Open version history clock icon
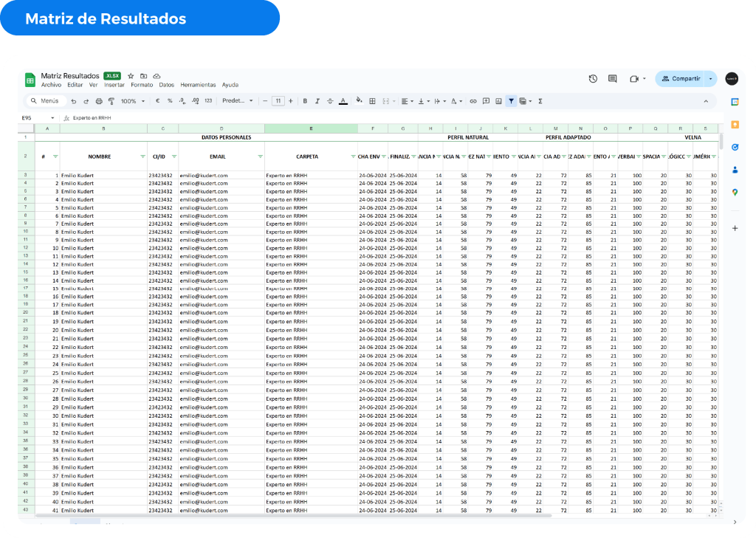This screenshot has height=538, width=756. point(593,79)
